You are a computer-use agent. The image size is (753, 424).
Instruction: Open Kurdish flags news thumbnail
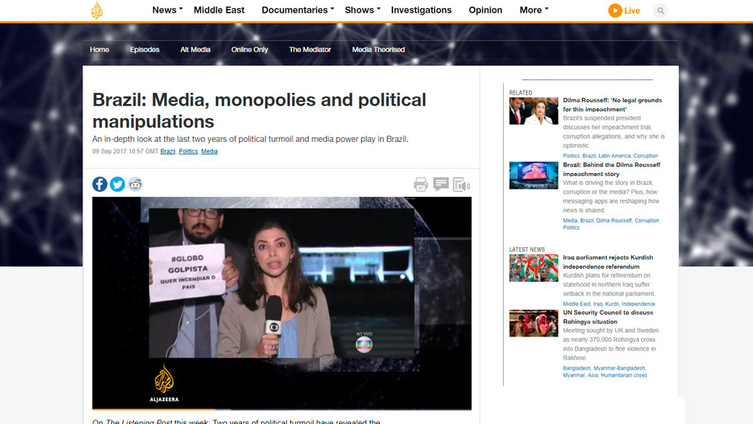[534, 268]
